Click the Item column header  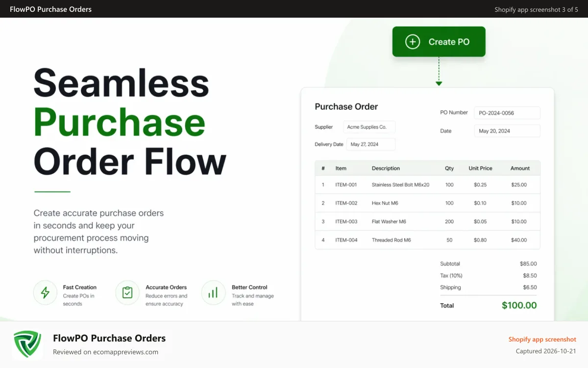coord(341,168)
